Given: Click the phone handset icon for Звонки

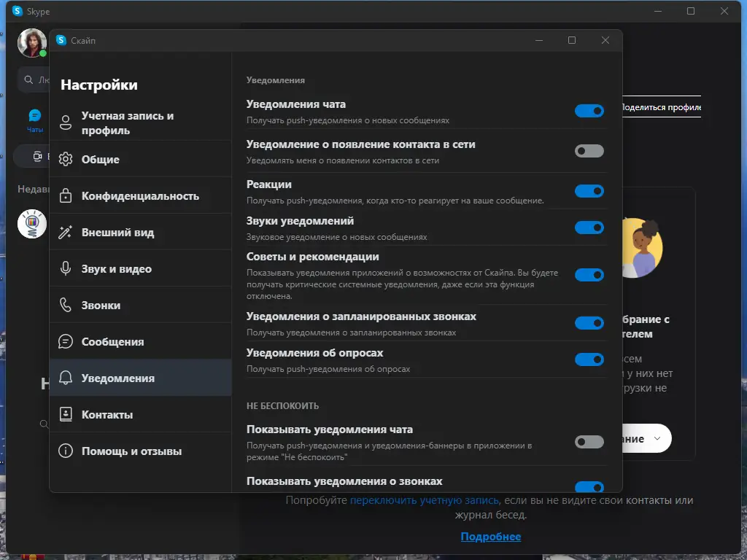Looking at the screenshot, I should point(66,306).
